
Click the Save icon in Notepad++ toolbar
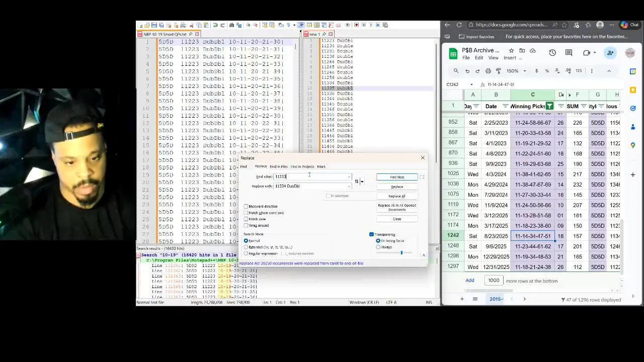coord(154,25)
